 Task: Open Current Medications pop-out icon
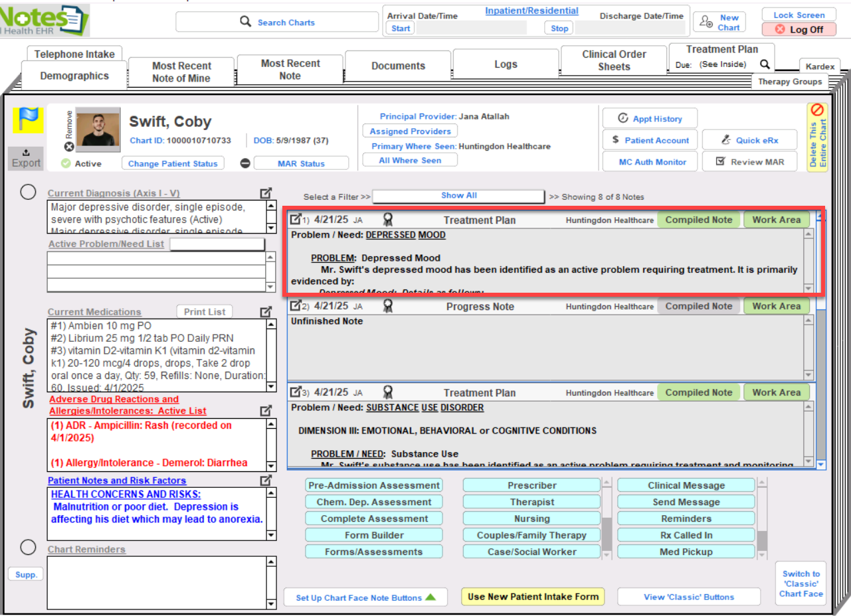click(x=266, y=311)
